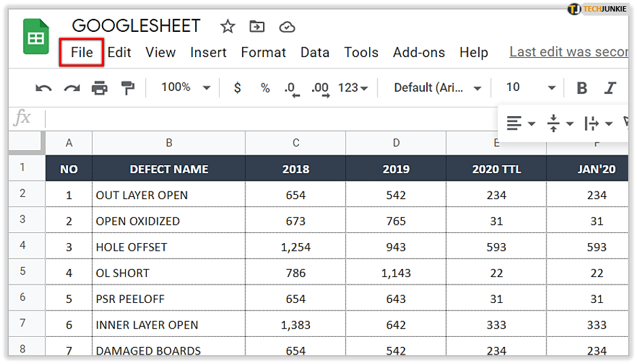Select the paint format roller icon

[x=127, y=88]
